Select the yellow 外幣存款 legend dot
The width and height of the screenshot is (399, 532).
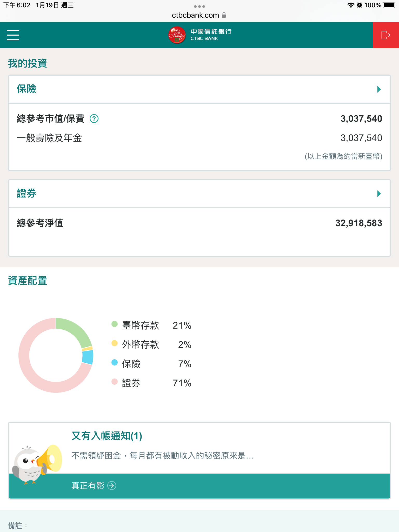[x=115, y=343]
